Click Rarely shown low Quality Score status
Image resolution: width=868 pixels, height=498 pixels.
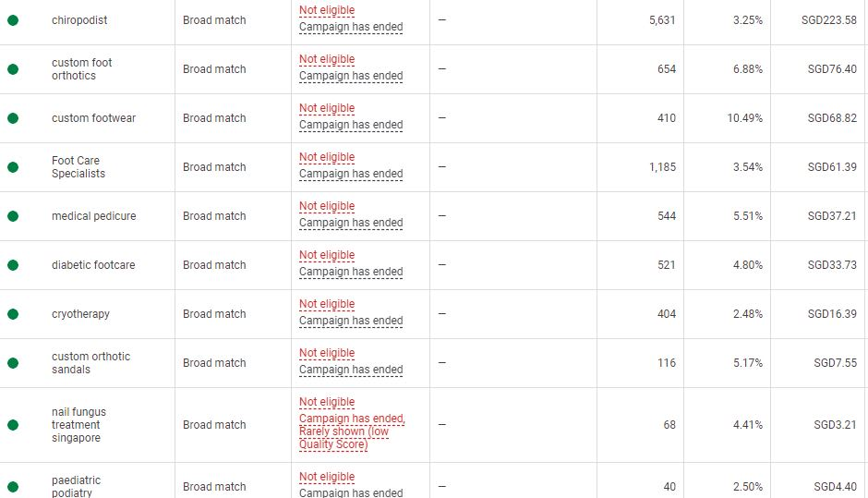pyautogui.click(x=344, y=438)
